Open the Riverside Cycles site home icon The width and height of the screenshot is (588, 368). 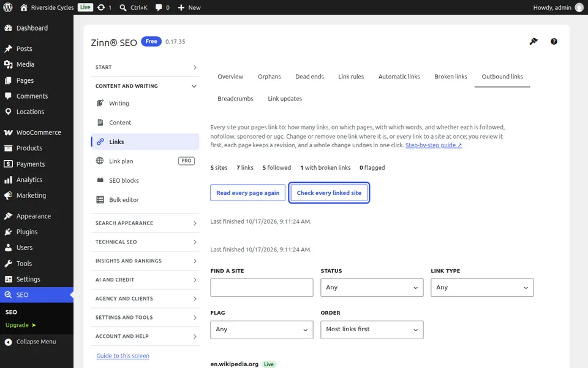(x=24, y=7)
